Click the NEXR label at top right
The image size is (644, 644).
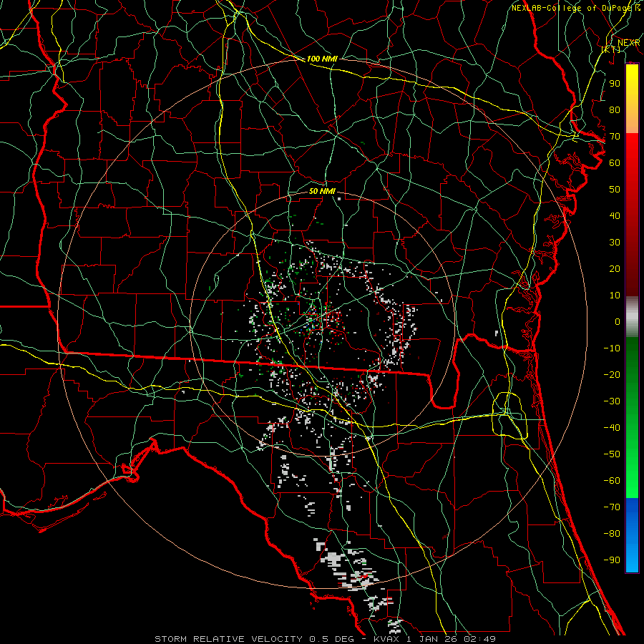tap(628, 43)
